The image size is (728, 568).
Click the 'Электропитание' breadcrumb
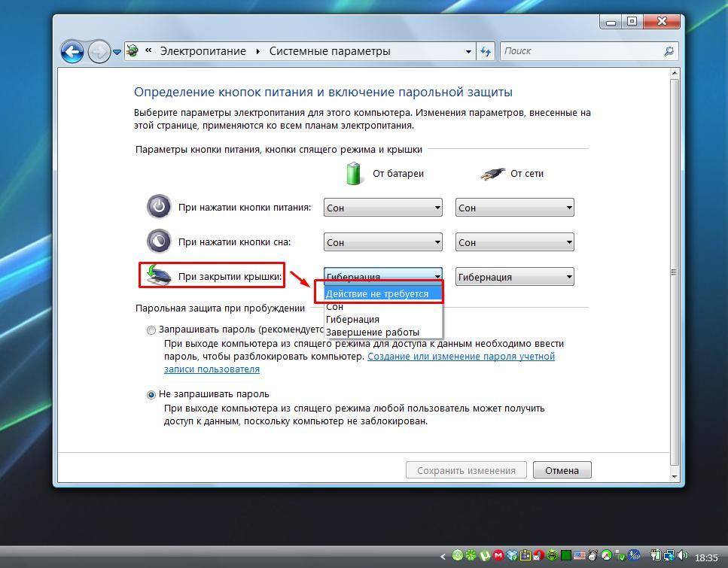(x=203, y=51)
